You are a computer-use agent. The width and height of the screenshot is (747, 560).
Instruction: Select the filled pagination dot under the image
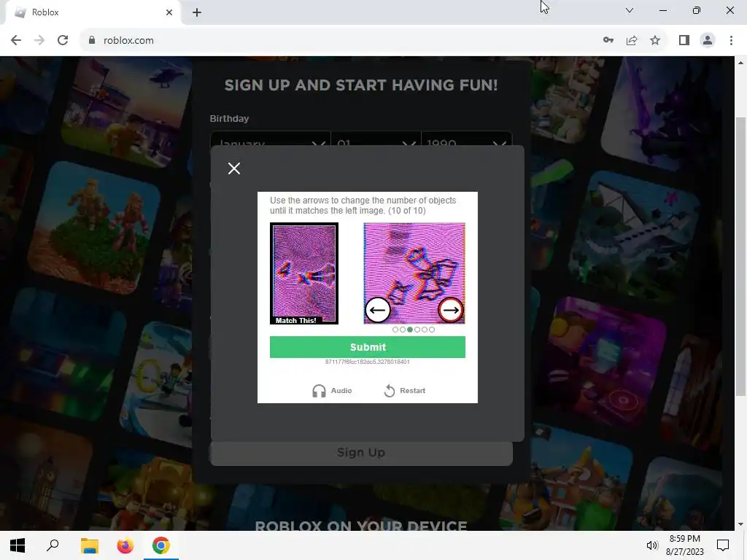[x=410, y=330]
